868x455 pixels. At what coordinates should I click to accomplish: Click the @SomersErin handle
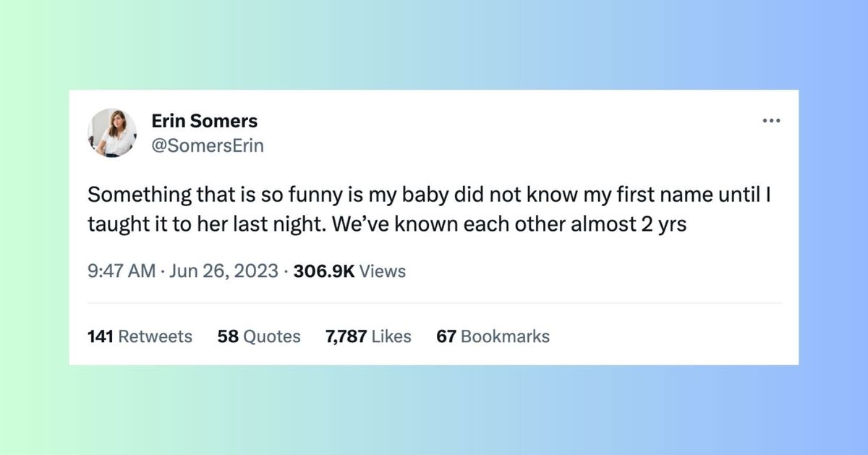(208, 145)
